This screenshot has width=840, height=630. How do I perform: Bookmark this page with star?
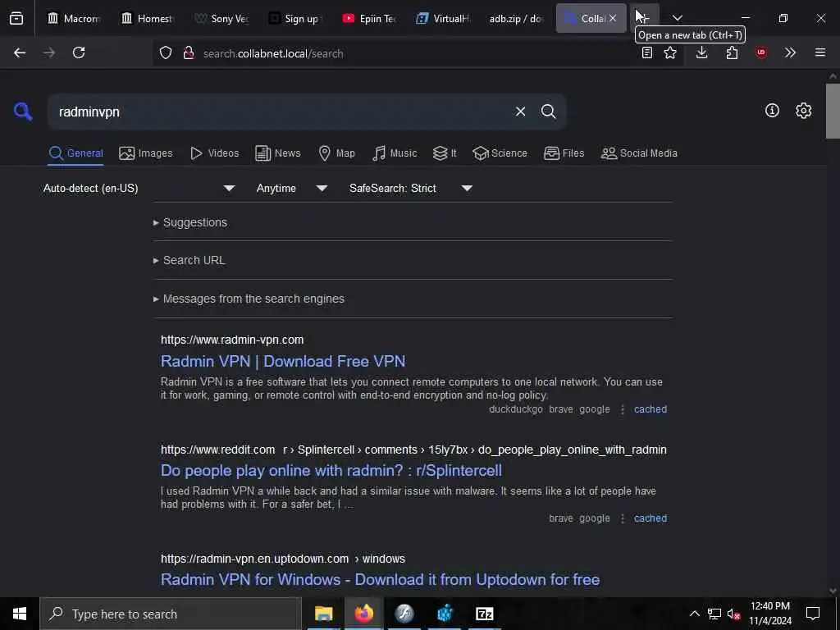click(x=670, y=52)
